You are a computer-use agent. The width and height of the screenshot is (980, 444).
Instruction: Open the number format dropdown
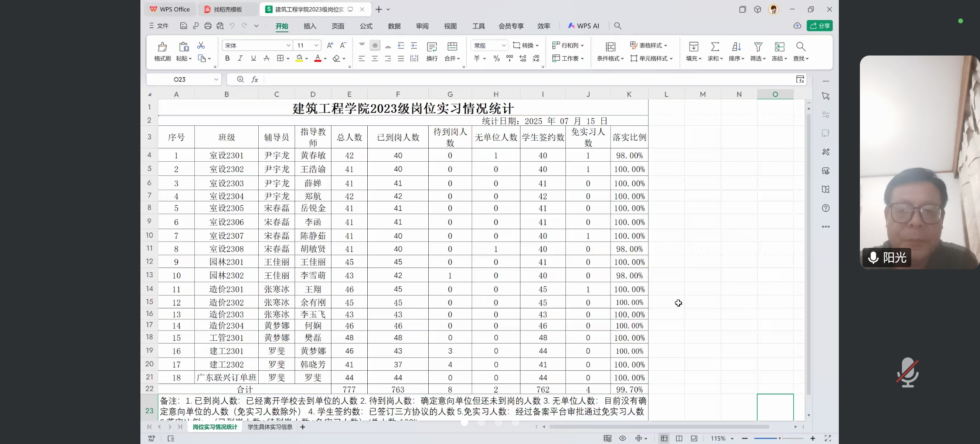tap(504, 45)
